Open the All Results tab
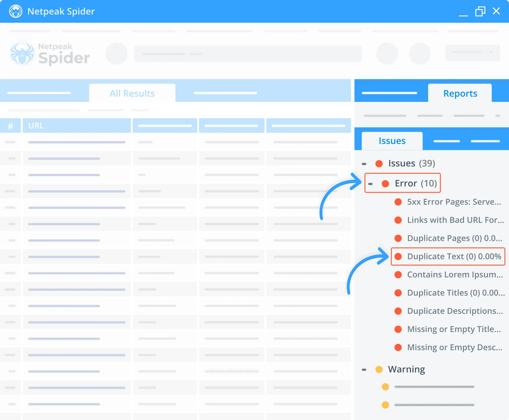Image resolution: width=509 pixels, height=420 pixels. coord(132,93)
